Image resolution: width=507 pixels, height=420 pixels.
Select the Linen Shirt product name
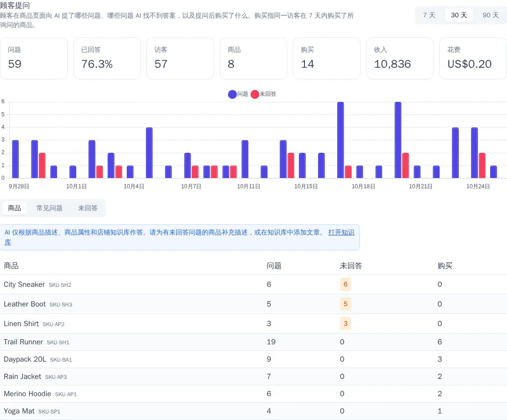[22, 324]
